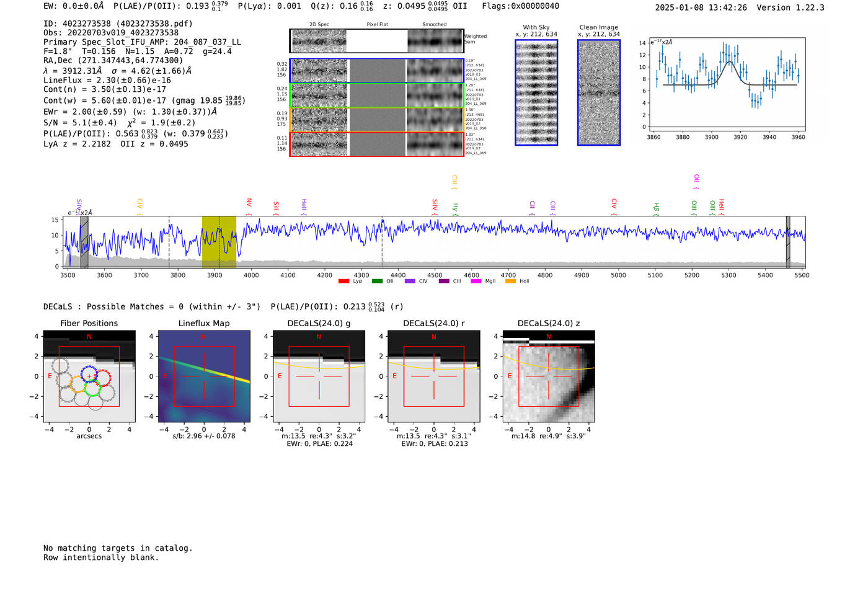Click the red Lyα legend swatch
The height and width of the screenshot is (591, 868).
(x=343, y=282)
